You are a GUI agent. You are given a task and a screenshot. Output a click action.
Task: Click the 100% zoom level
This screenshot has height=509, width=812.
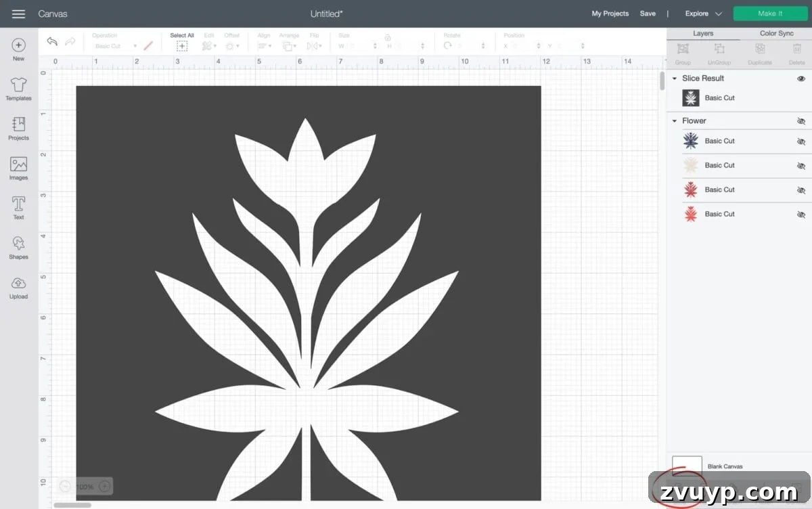coord(85,487)
